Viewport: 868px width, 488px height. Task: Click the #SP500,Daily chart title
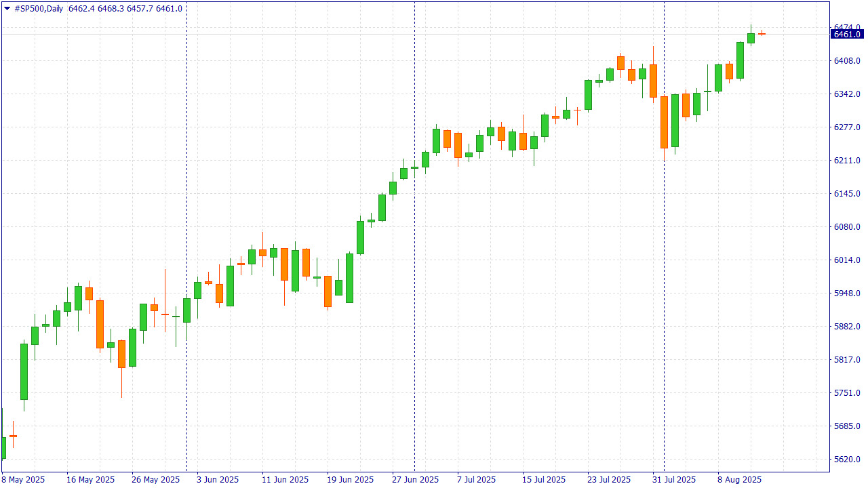(39, 9)
